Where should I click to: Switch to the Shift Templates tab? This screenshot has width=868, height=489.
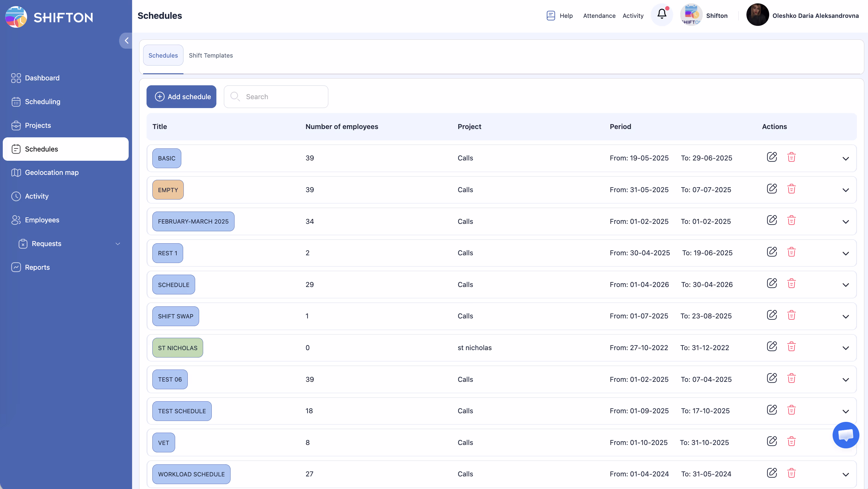click(x=211, y=55)
